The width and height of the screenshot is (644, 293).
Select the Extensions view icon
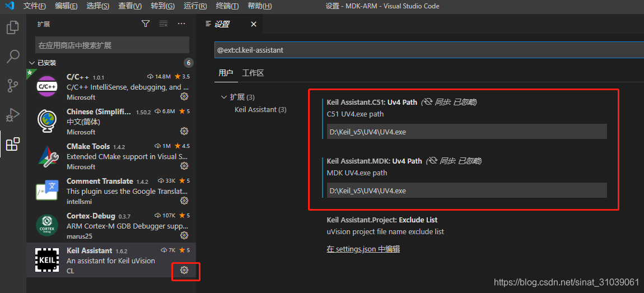(13, 144)
